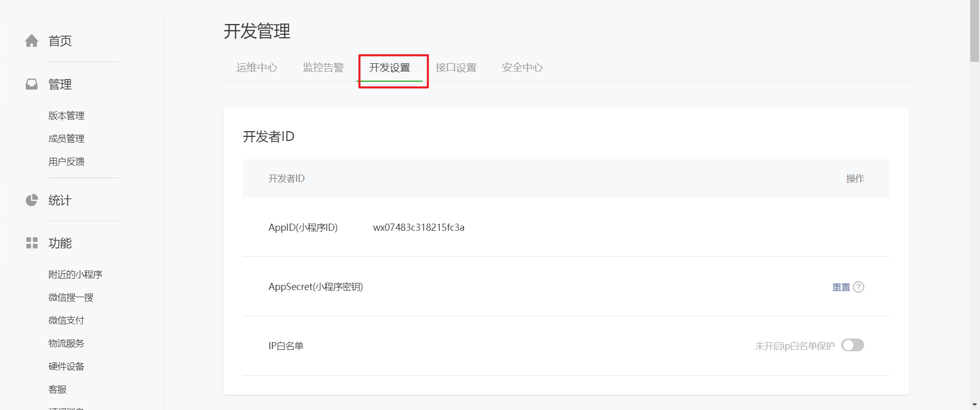This screenshot has height=410, width=980.
Task: Enable the IP白名单 protection toggle
Action: click(852, 345)
